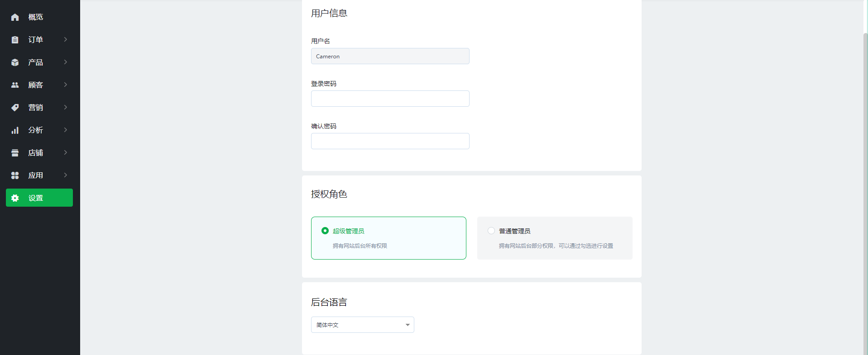Click the home icon beside 概览
Viewport: 868px width, 355px height.
pyautogui.click(x=15, y=17)
